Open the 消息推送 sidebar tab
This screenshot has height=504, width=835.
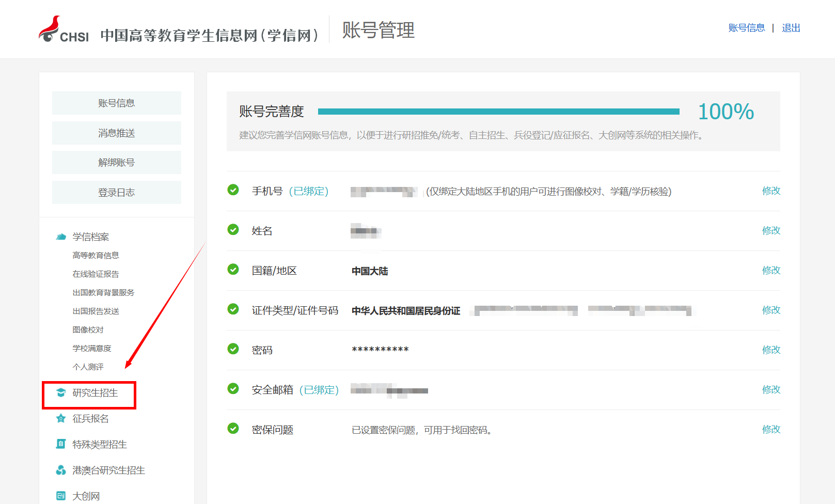point(116,133)
